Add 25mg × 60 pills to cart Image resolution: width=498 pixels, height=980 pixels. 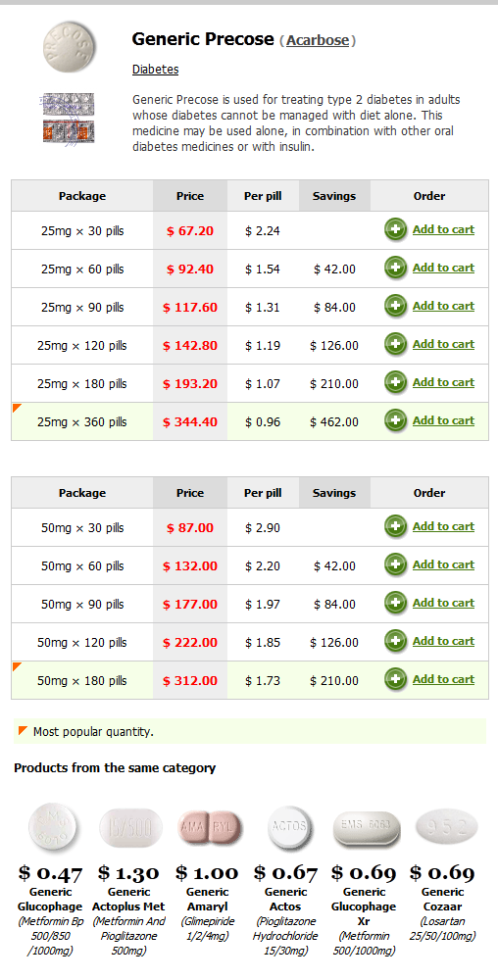[443, 268]
